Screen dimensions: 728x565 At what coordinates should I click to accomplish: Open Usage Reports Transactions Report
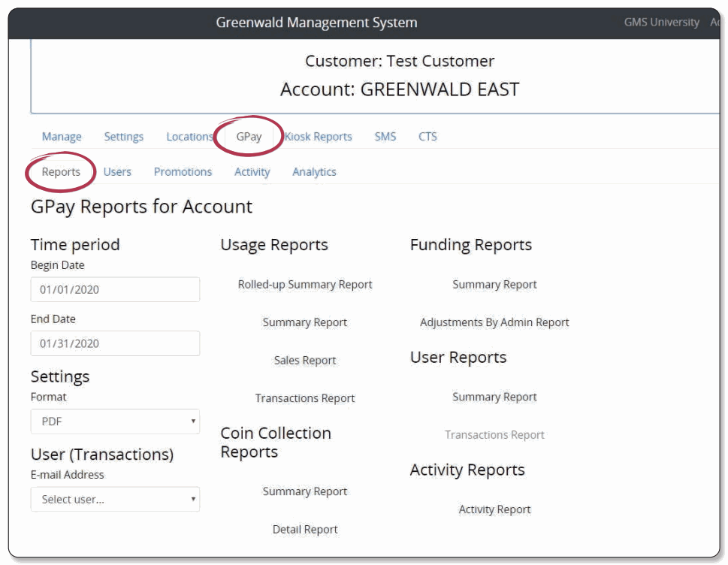pos(305,398)
